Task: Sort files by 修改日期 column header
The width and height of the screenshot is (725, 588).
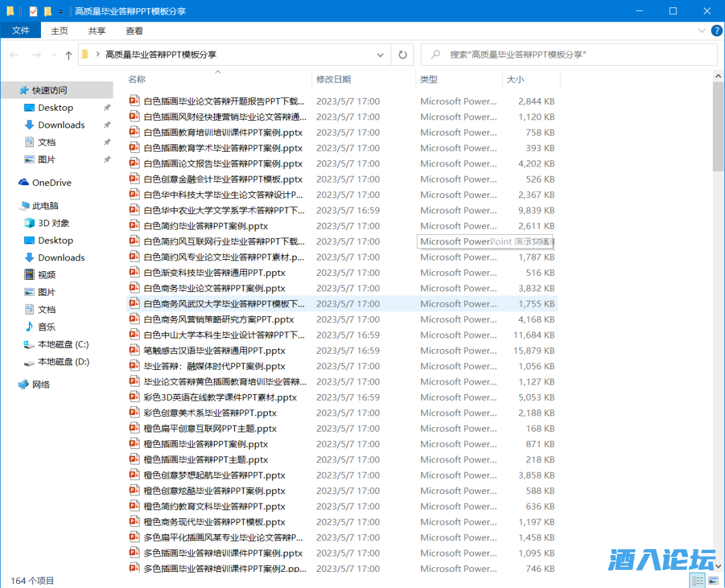Action: pyautogui.click(x=334, y=79)
